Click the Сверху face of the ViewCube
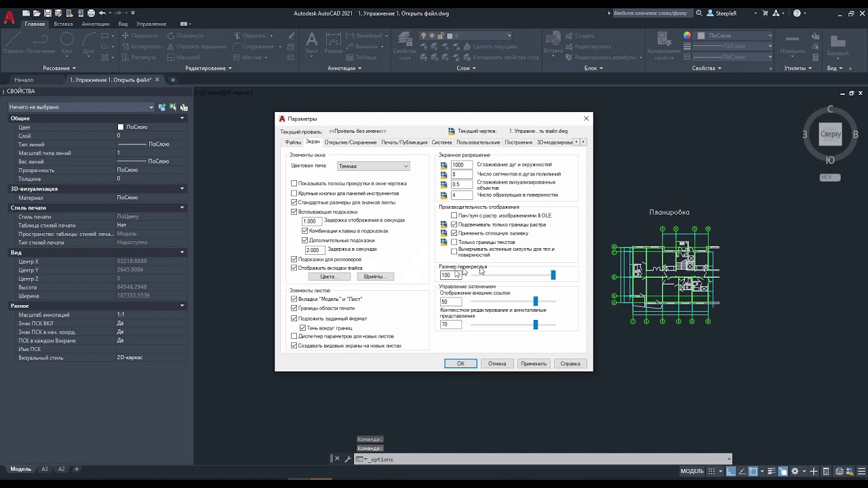 (830, 134)
